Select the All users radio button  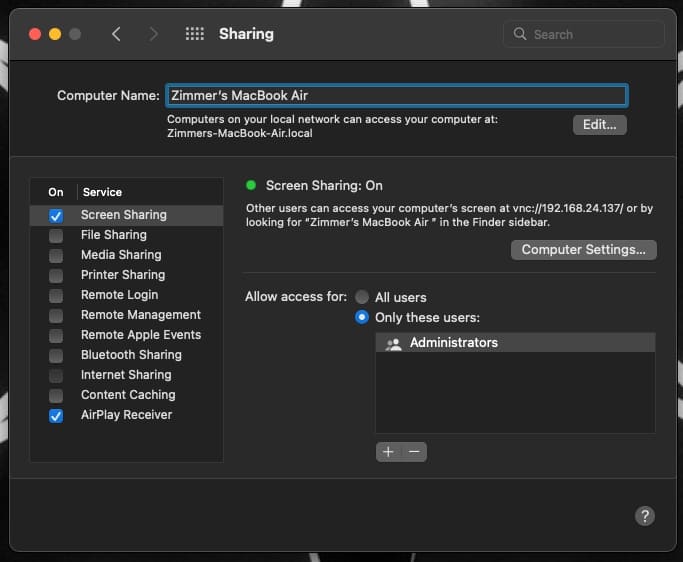(x=362, y=297)
